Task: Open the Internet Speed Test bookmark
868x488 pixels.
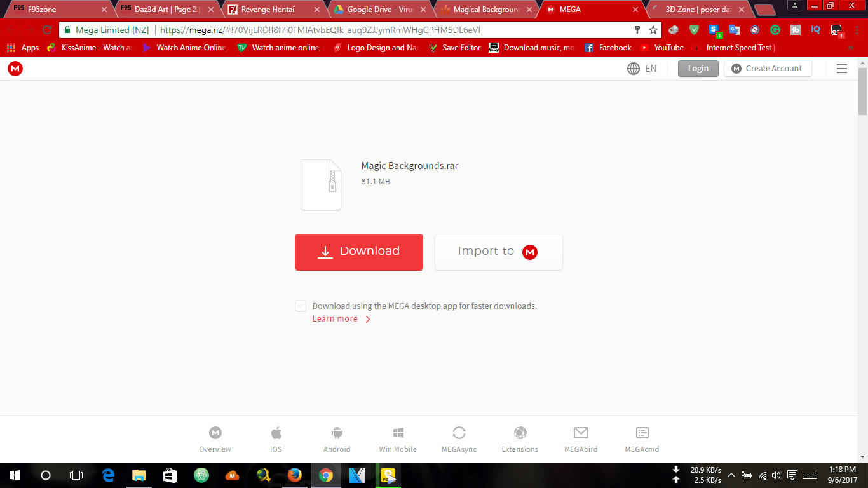Action: click(x=735, y=48)
